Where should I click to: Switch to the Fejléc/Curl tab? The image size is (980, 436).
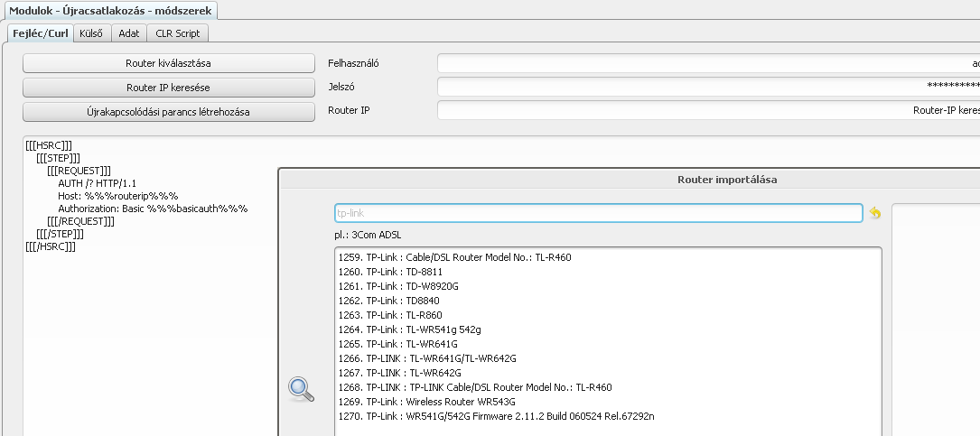41,33
